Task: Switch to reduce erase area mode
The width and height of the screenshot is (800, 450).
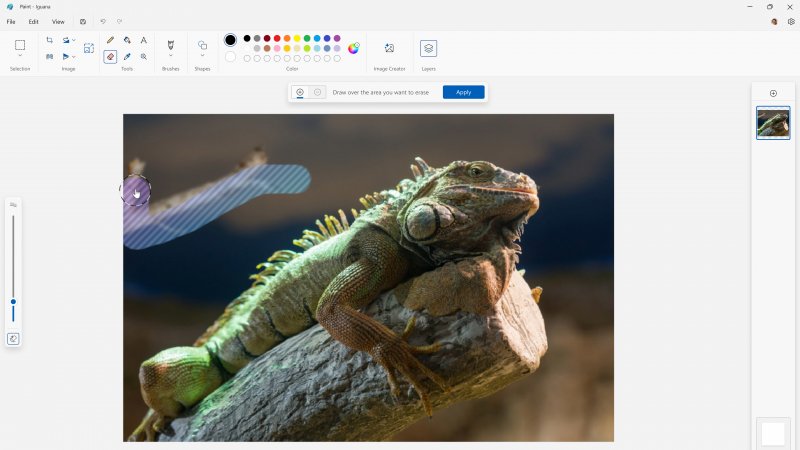Action: coord(317,92)
